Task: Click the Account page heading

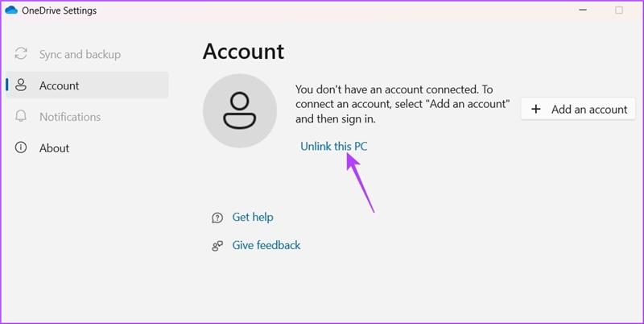Action: [x=243, y=52]
